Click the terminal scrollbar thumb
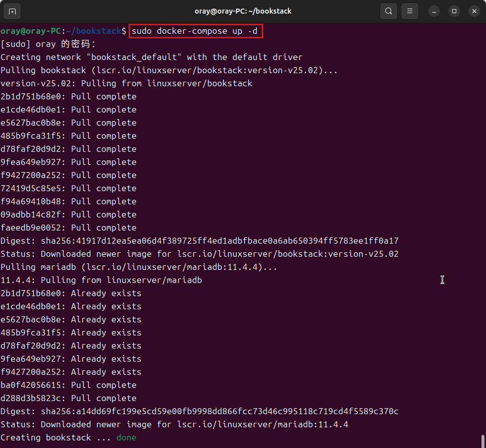486x448 pixels. click(x=483, y=440)
